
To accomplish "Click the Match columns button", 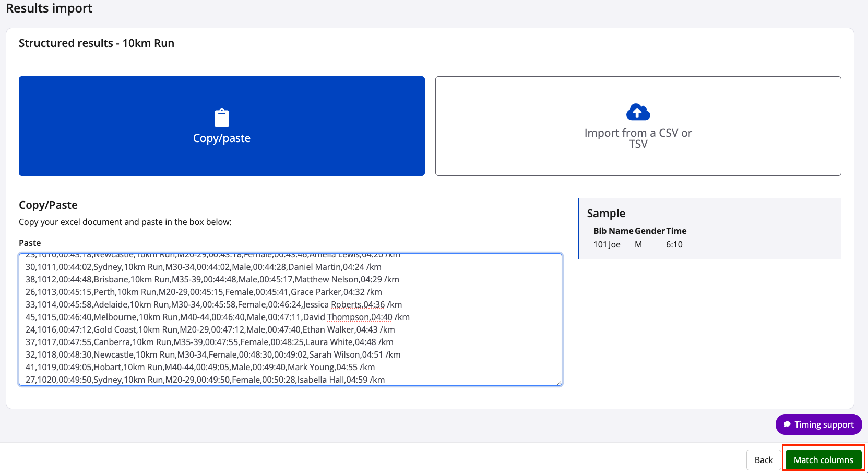I will tap(823, 460).
